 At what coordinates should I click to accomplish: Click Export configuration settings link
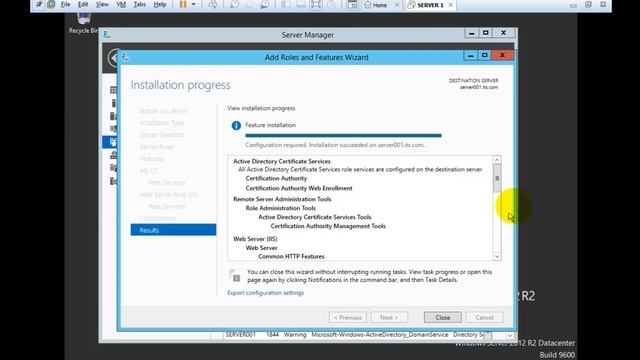265,293
